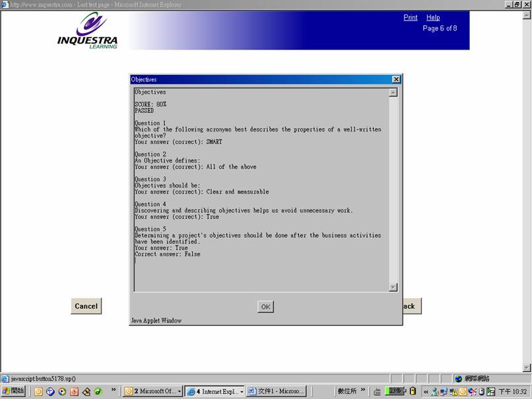The image size is (532, 399).
Task: Open the Windows Start button
Action: pos(14,391)
